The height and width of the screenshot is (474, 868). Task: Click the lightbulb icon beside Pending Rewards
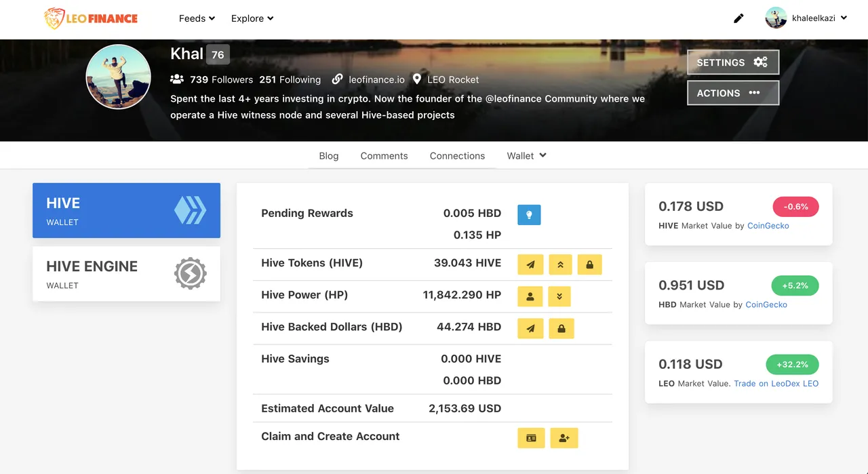[529, 215]
